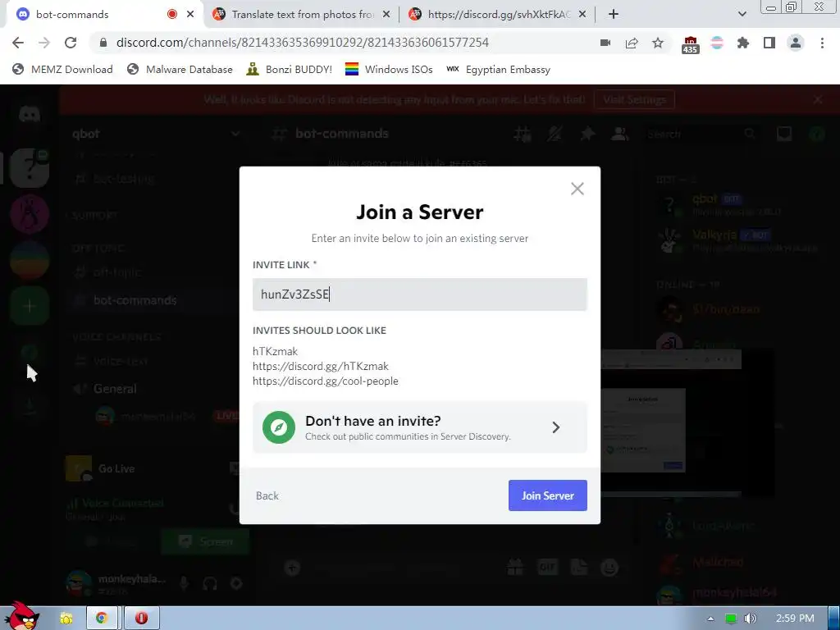Go Back in the join dialog
This screenshot has width=840, height=630.
coord(267,495)
